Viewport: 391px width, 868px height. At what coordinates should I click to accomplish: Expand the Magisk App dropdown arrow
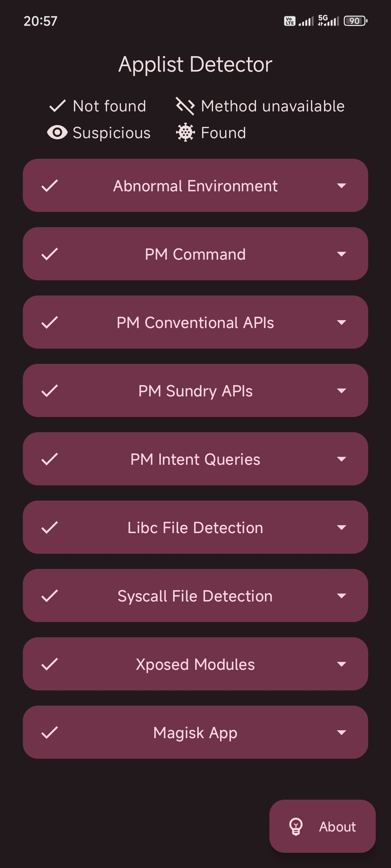coord(341,732)
